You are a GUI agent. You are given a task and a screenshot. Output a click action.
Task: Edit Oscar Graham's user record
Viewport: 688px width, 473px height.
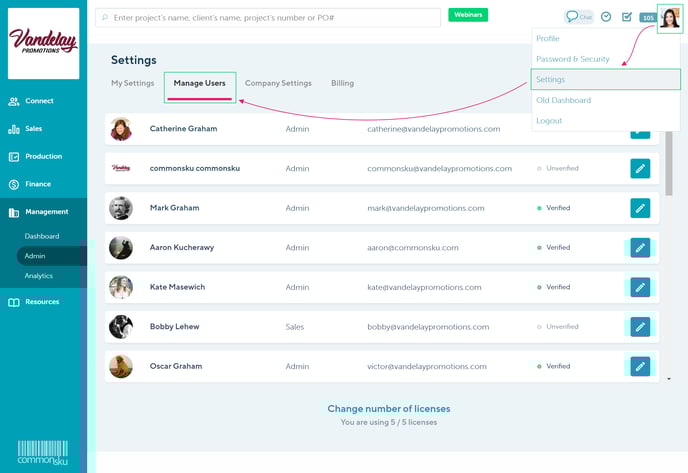click(640, 366)
